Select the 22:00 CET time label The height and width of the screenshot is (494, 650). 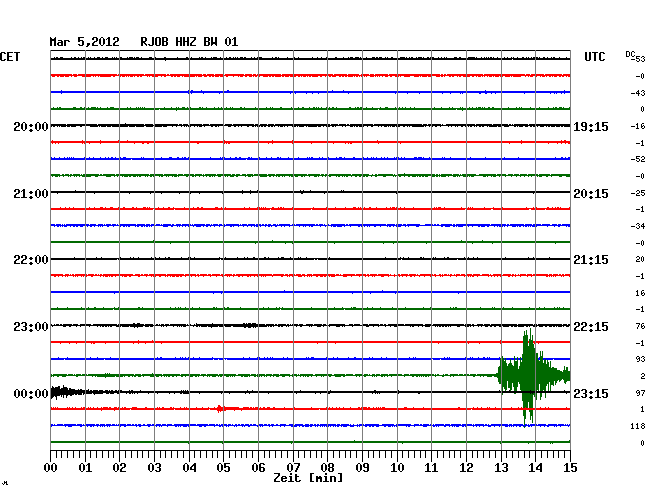[31, 260]
